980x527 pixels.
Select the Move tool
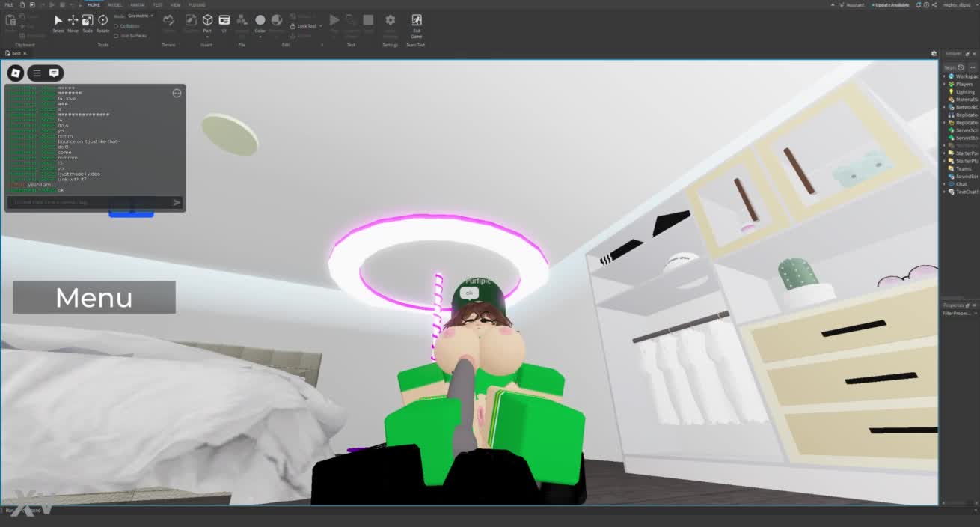coord(73,22)
